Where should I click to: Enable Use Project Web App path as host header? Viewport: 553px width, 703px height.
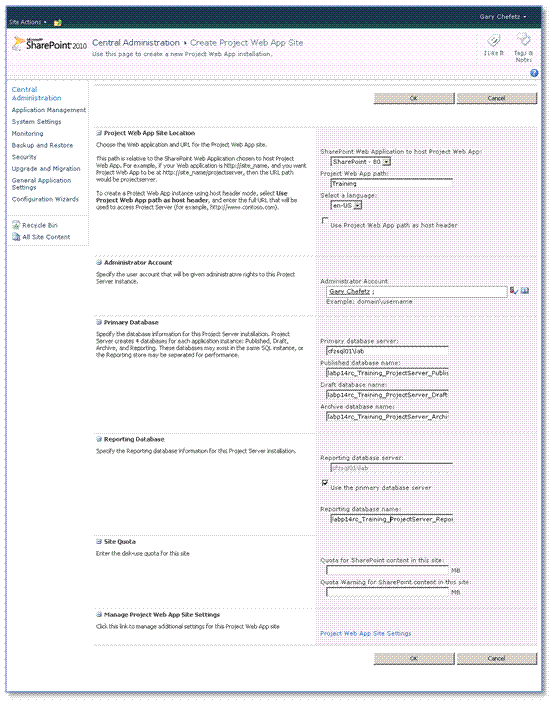coord(325,221)
